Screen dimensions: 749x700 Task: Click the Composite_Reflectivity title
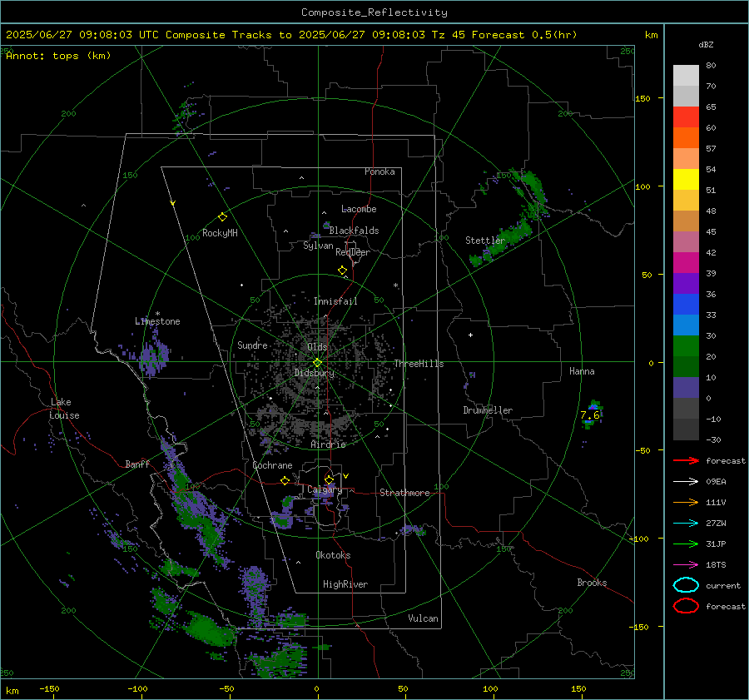[374, 12]
